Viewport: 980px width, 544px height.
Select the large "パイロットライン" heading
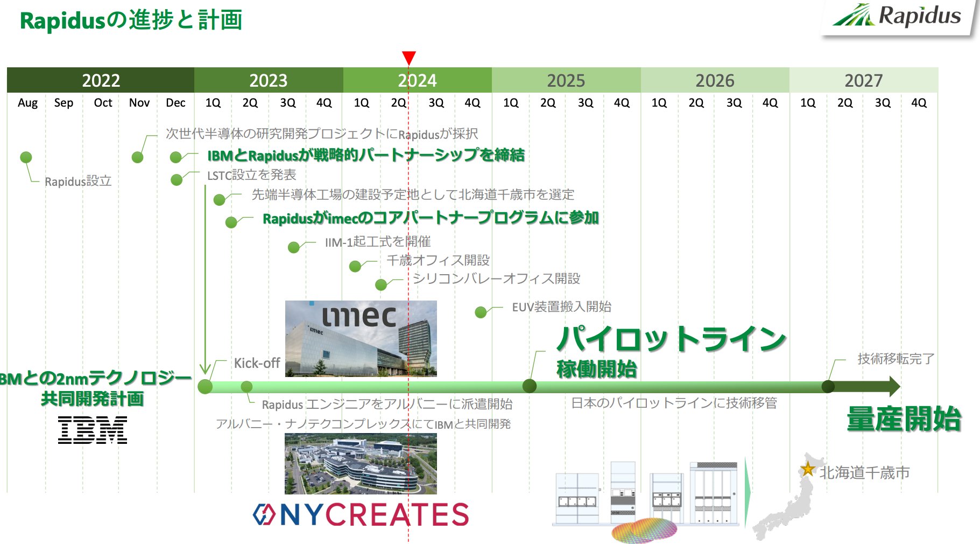click(x=672, y=339)
